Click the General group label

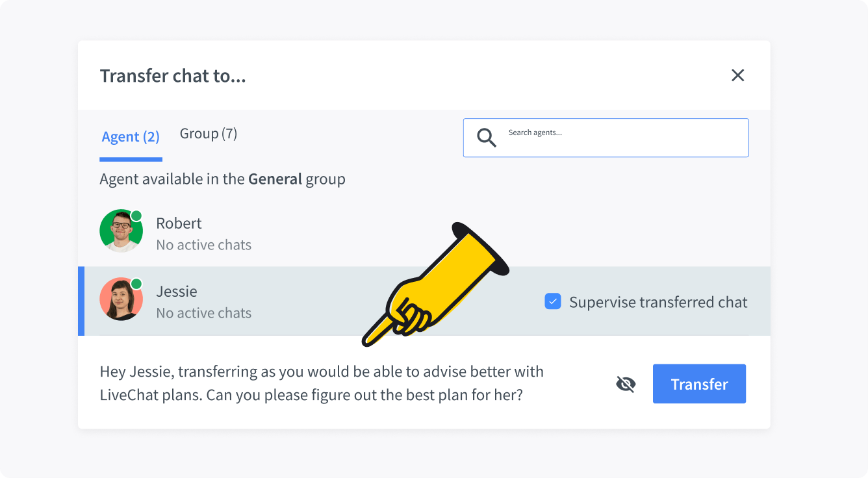(x=275, y=179)
